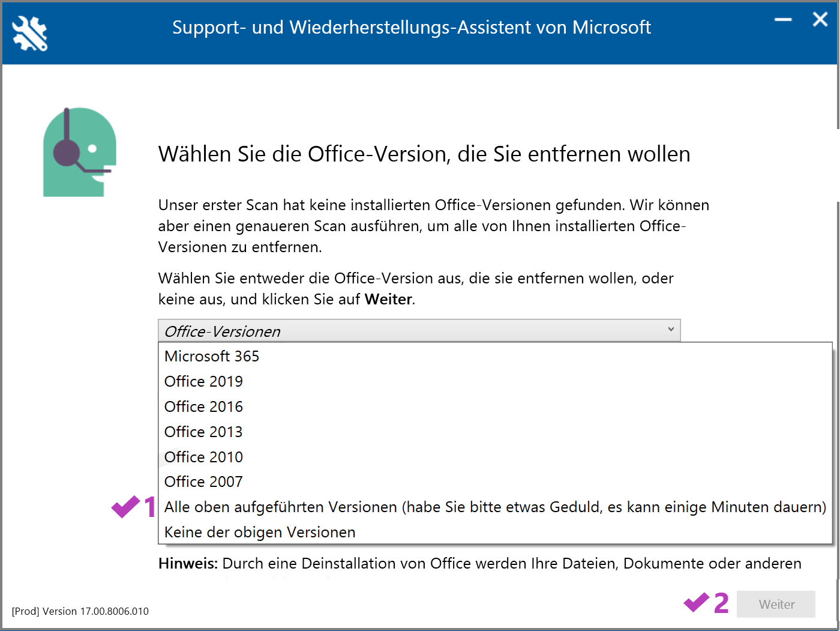Image resolution: width=840 pixels, height=631 pixels.
Task: Select the Office 2013 entry
Action: coord(203,432)
